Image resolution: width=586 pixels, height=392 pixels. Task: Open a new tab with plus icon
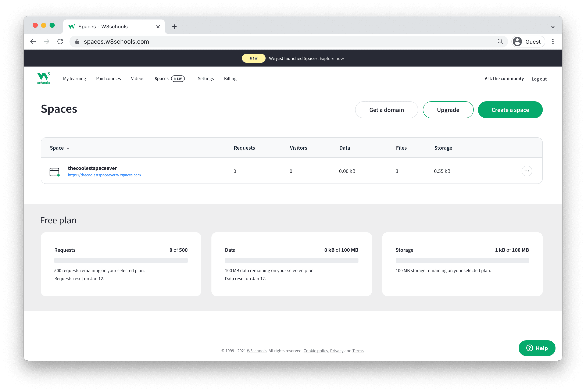[x=174, y=27]
